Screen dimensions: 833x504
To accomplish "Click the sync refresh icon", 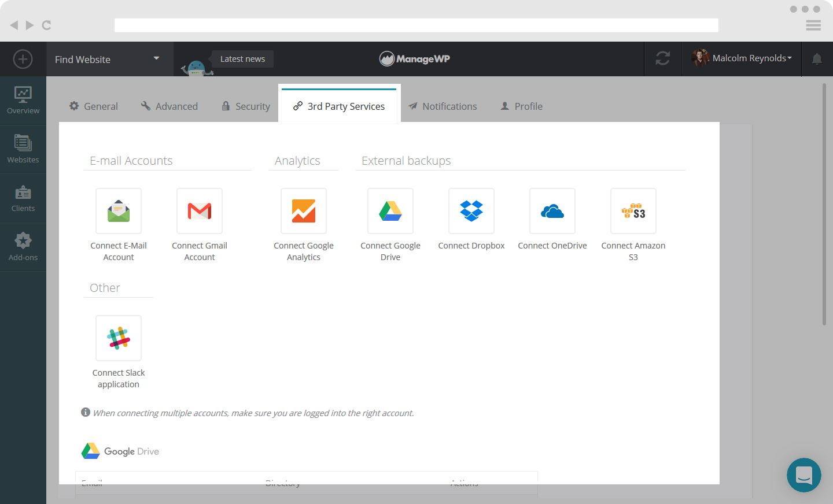I will pyautogui.click(x=663, y=58).
